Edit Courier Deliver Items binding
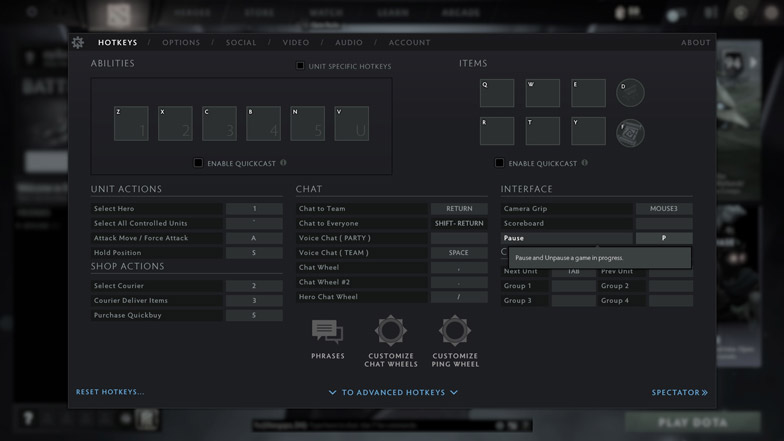The width and height of the screenshot is (784, 441). pos(254,300)
